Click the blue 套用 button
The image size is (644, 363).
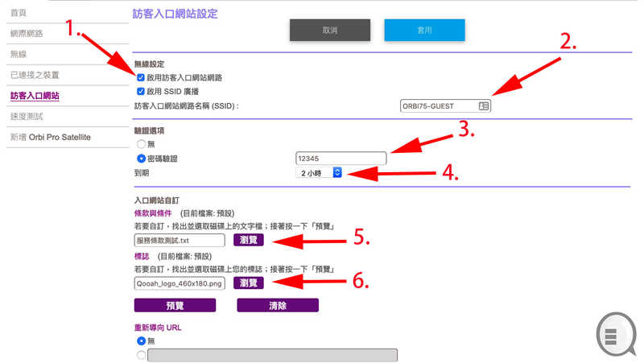tap(424, 30)
